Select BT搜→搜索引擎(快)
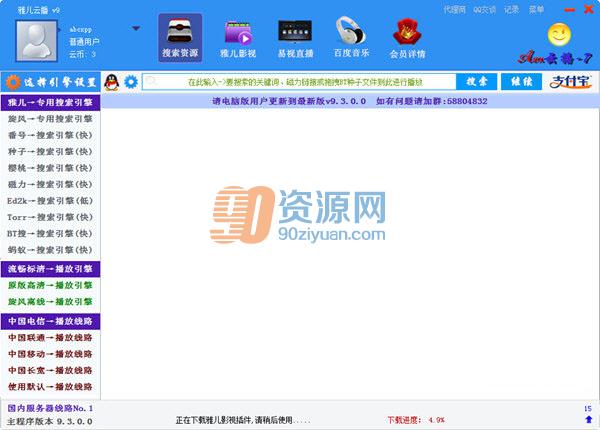600x430 pixels. point(51,234)
